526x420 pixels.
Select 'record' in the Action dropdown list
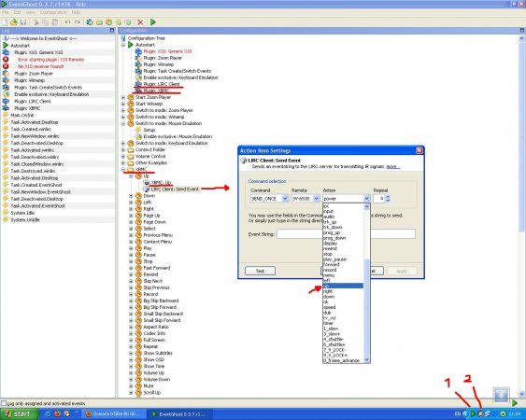pyautogui.click(x=343, y=270)
